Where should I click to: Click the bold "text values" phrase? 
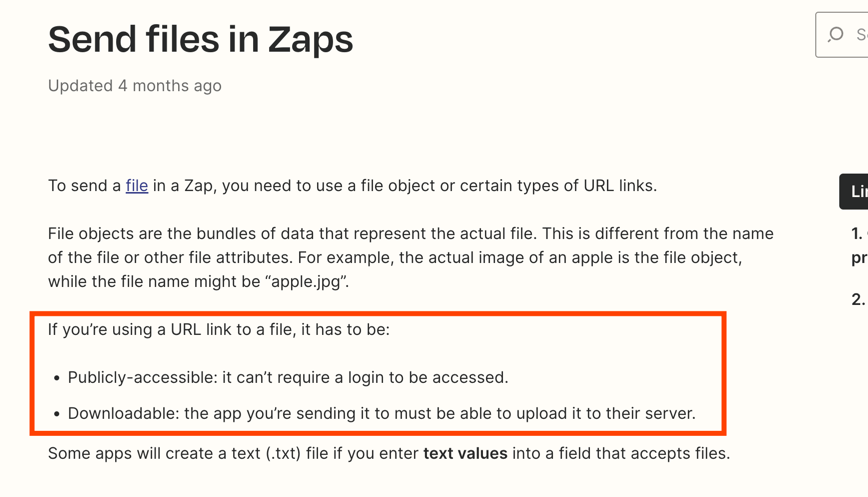point(466,453)
